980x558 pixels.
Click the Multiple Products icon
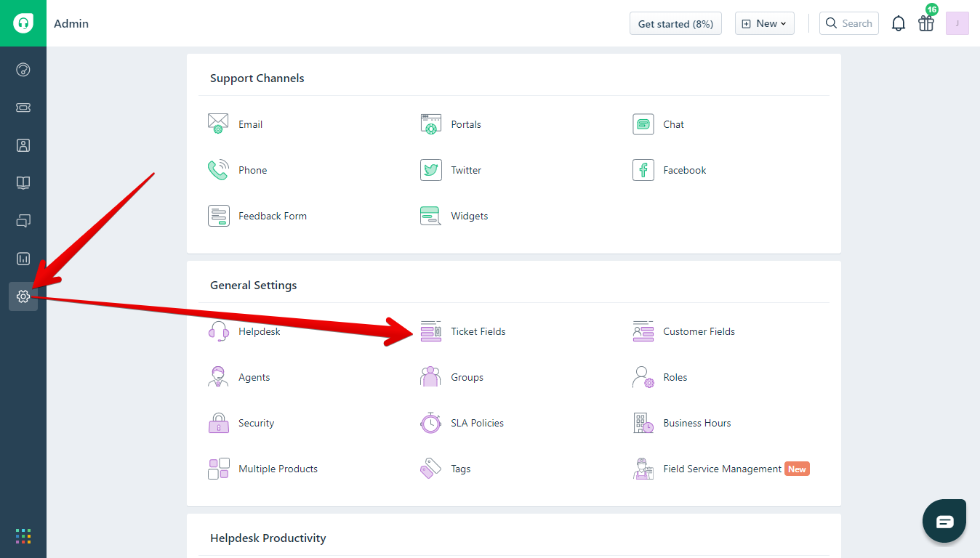pos(218,469)
